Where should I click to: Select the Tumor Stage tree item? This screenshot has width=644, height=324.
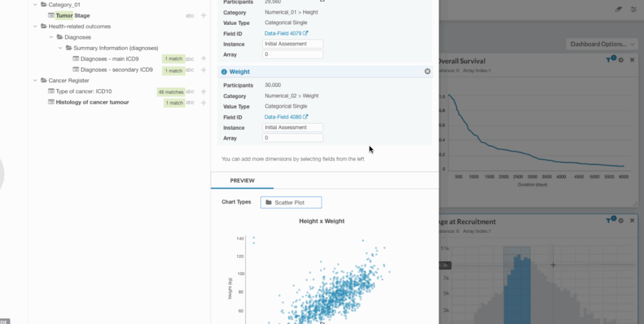tap(72, 16)
